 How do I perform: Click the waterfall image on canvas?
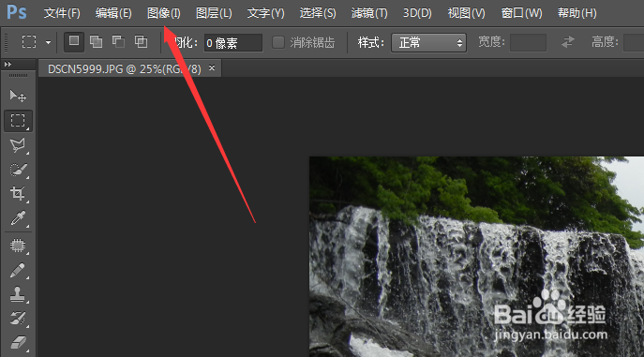(x=476, y=257)
